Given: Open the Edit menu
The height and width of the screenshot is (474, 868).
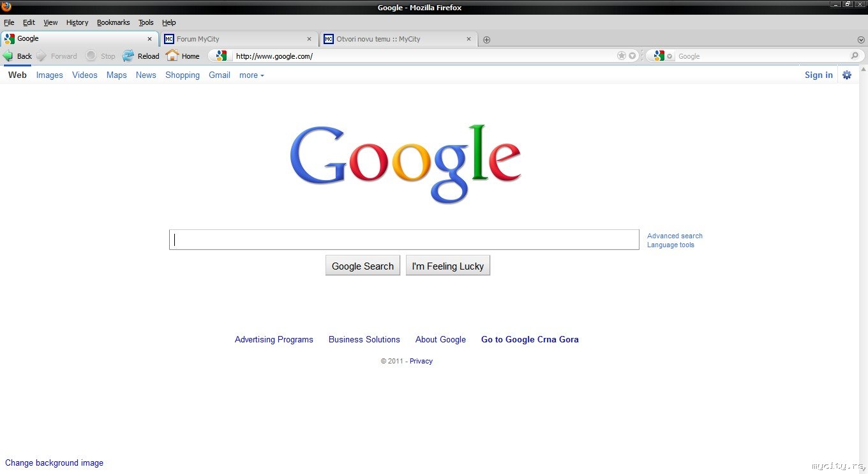Looking at the screenshot, I should [x=29, y=22].
